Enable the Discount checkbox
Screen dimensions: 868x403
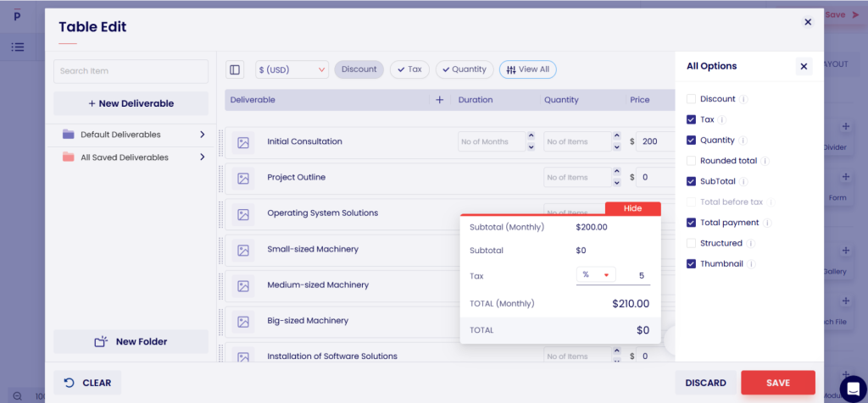691,99
